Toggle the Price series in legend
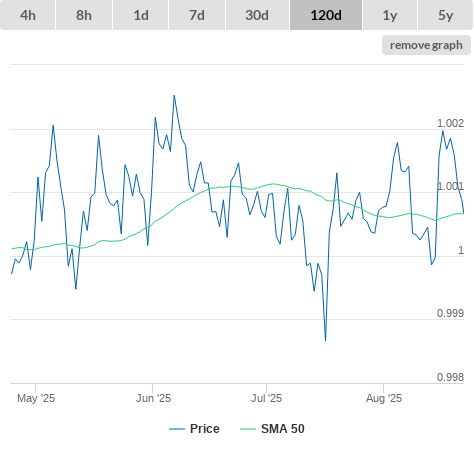 194,429
